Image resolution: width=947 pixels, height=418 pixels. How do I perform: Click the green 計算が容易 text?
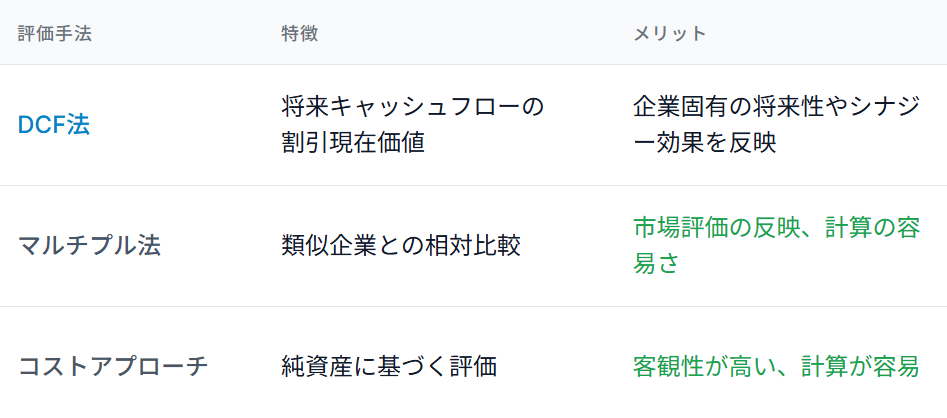point(860,367)
